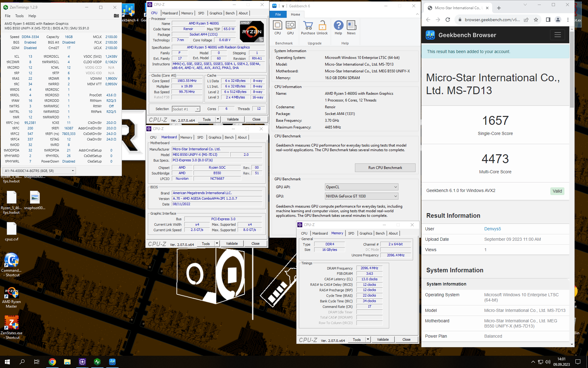Click Validate in top CPU-Z CPU window
The image size is (588, 368).
click(x=233, y=119)
